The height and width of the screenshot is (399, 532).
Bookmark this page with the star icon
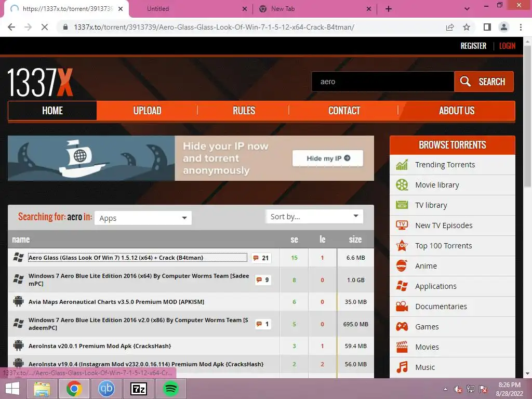(467, 27)
